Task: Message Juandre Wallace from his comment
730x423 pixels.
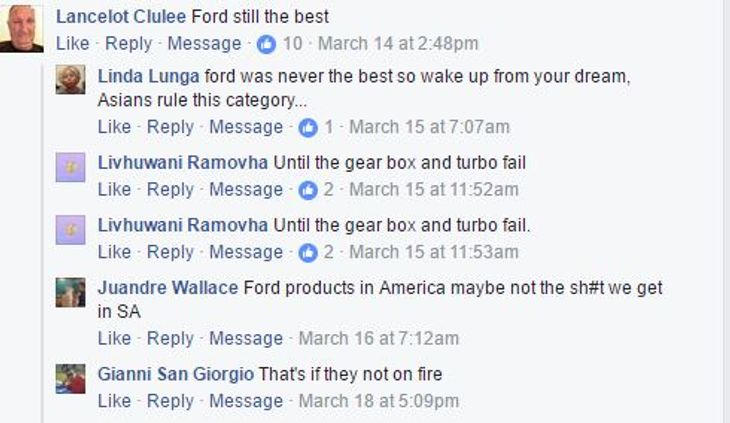Action: click(x=246, y=339)
